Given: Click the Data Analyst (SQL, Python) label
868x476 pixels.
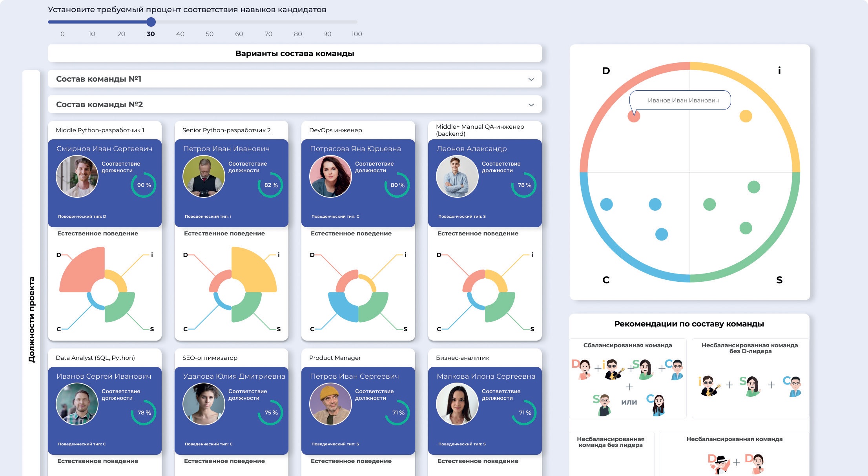Looking at the screenshot, I should click(x=95, y=358).
